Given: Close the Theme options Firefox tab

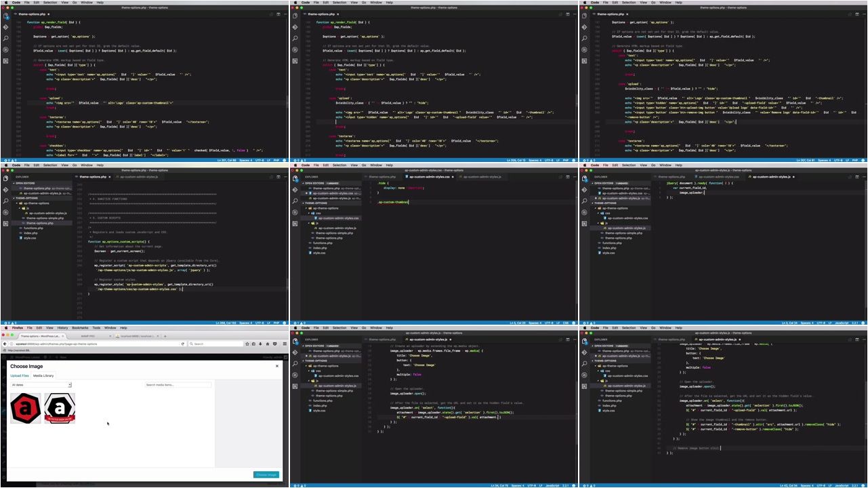Looking at the screenshot, I should click(x=62, y=336).
